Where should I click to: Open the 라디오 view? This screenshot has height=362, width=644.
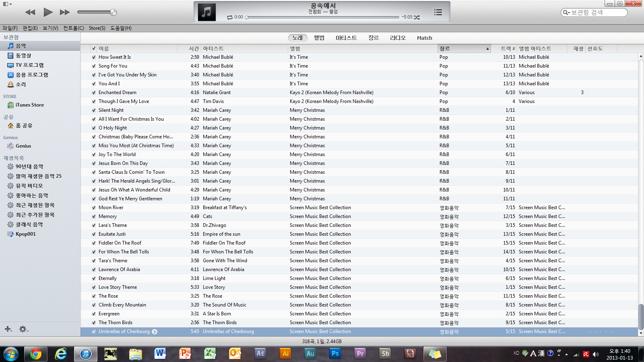(x=398, y=38)
